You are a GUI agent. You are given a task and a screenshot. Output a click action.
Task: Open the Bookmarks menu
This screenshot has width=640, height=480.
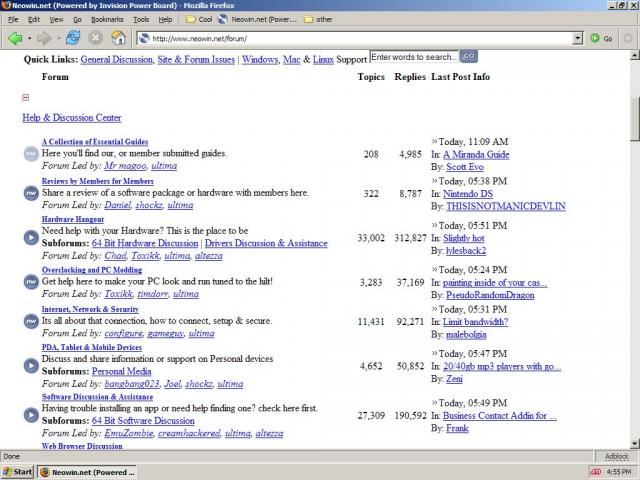107,19
